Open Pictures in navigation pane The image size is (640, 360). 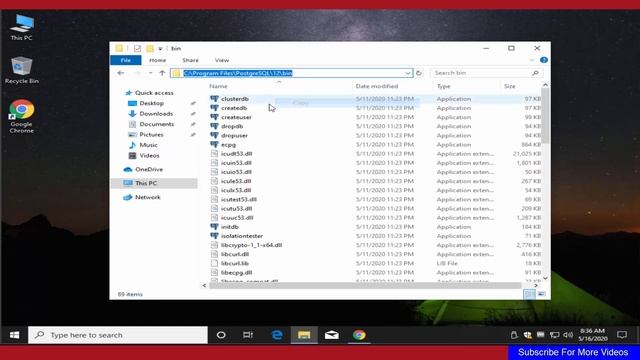[x=151, y=135]
